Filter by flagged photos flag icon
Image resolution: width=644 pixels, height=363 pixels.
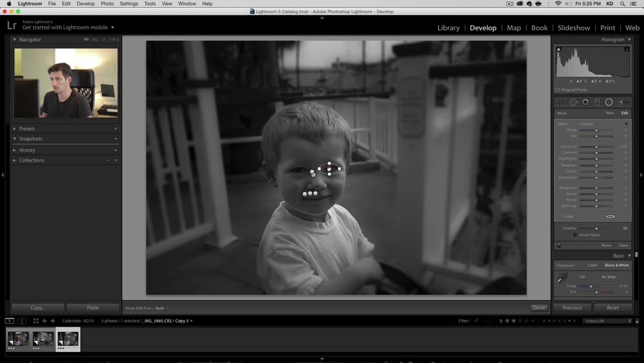click(x=477, y=321)
